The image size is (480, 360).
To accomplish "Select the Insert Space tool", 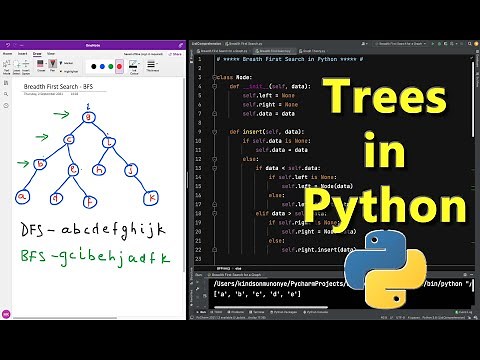I will pyautogui.click(x=26, y=67).
